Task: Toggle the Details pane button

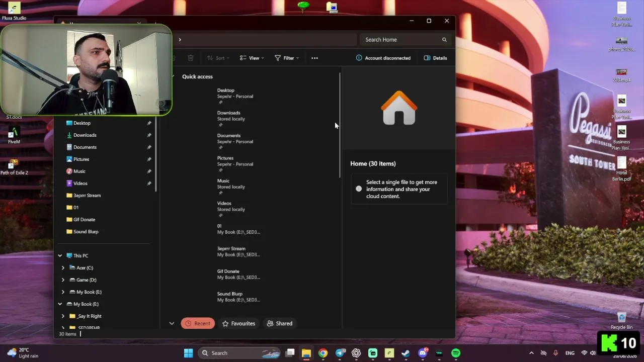Action: tap(436, 58)
